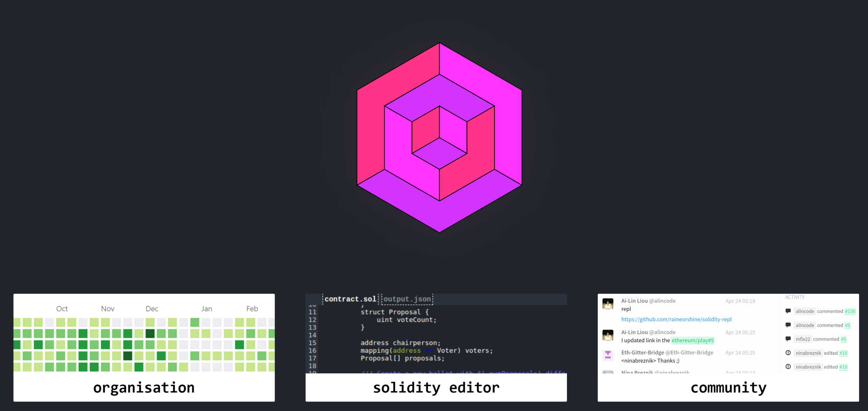Click the code line number 15
Viewport: 868px width, 411px height.
pyautogui.click(x=312, y=343)
